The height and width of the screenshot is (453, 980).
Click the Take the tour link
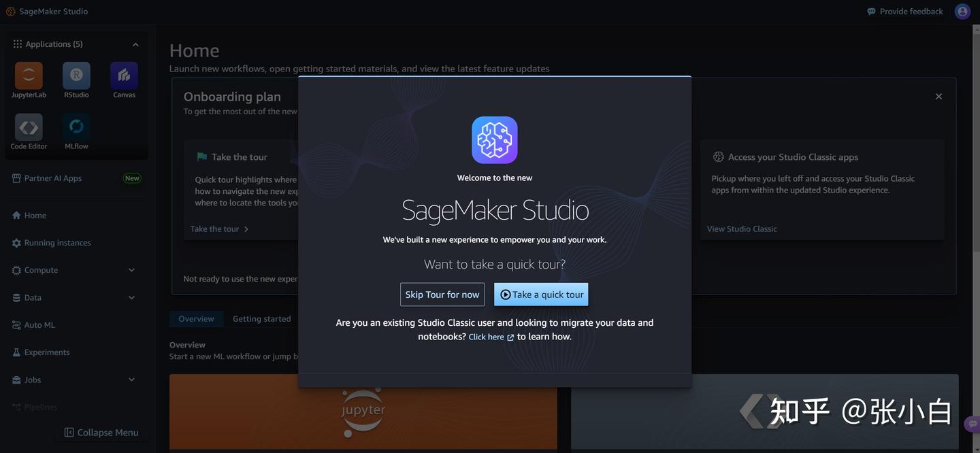tap(214, 229)
